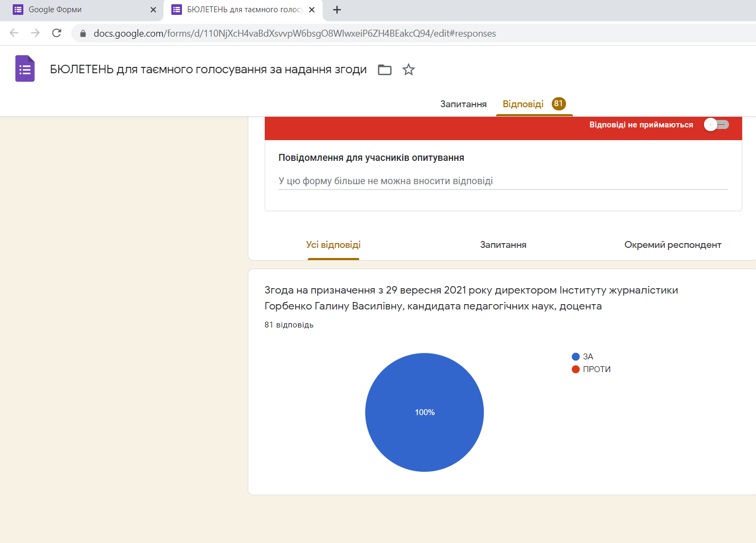Image resolution: width=756 pixels, height=543 pixels.
Task: Show responses by Запитання sub-tab
Action: (x=503, y=245)
